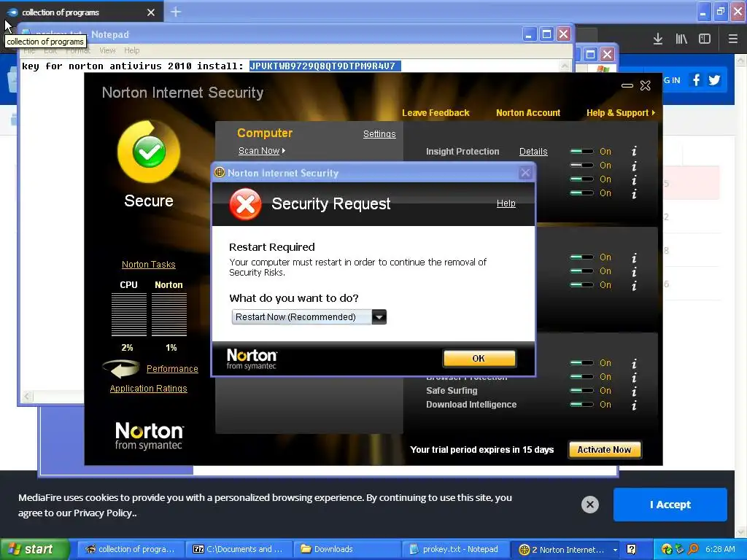Image resolution: width=747 pixels, height=560 pixels.
Task: Open the Firefox downloads arrow icon
Action: click(657, 39)
